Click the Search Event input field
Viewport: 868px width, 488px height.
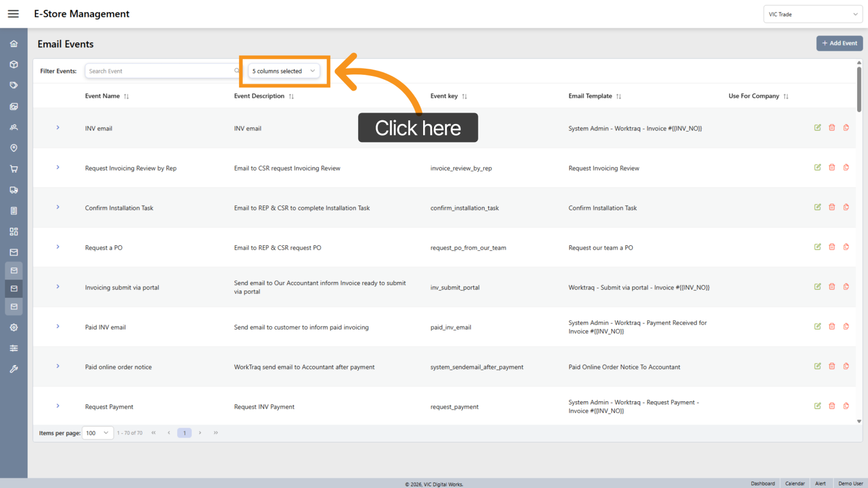[x=160, y=71]
